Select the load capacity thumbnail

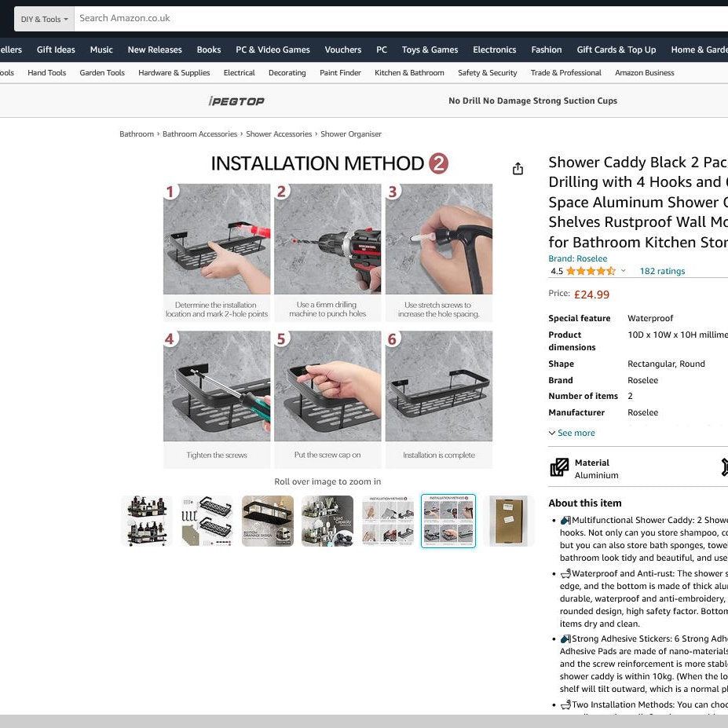coord(327,521)
